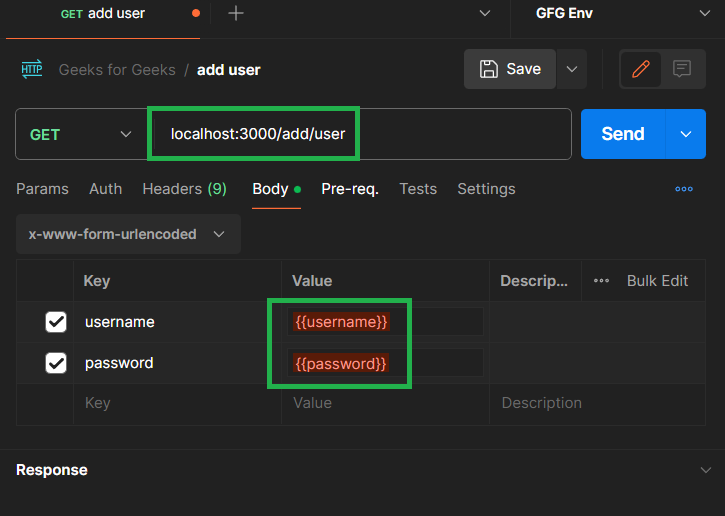
Task: Click the pencil edit mode icon
Action: [641, 69]
